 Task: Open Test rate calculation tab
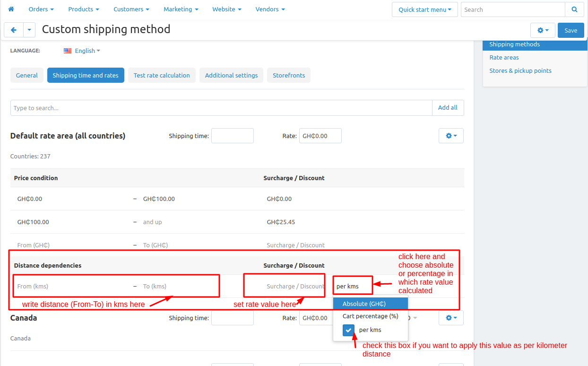(162, 75)
